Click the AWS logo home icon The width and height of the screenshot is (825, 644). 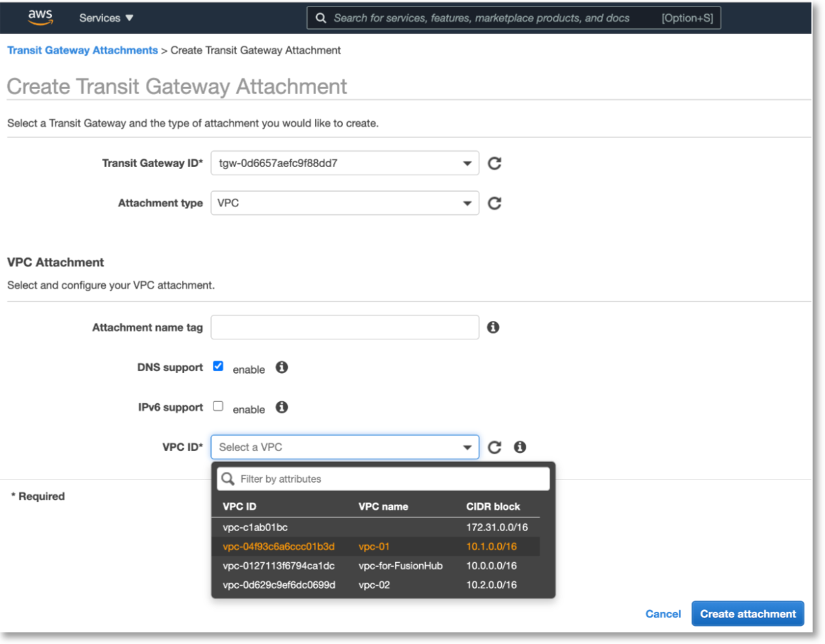click(x=40, y=17)
